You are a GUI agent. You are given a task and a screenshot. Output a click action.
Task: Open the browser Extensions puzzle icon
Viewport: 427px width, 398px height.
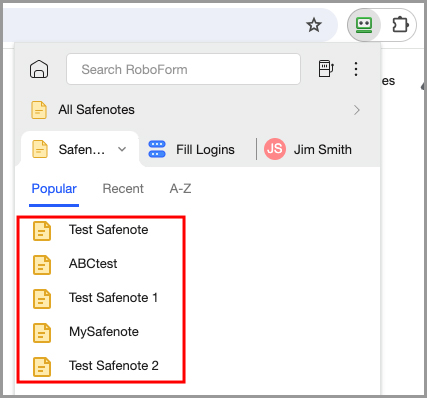[x=400, y=25]
